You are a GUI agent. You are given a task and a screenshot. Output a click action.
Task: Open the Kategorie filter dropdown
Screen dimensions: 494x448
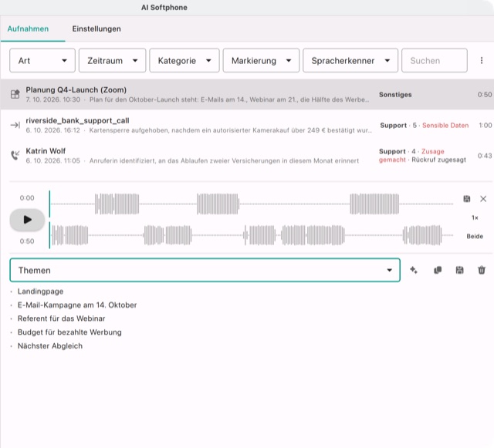(x=184, y=60)
